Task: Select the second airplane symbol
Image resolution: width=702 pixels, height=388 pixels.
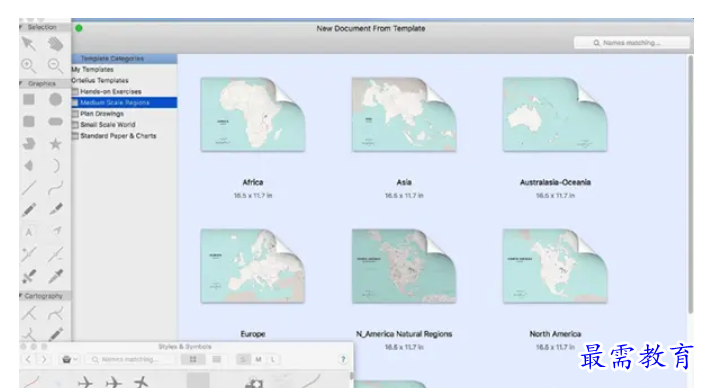Action: coord(114,382)
